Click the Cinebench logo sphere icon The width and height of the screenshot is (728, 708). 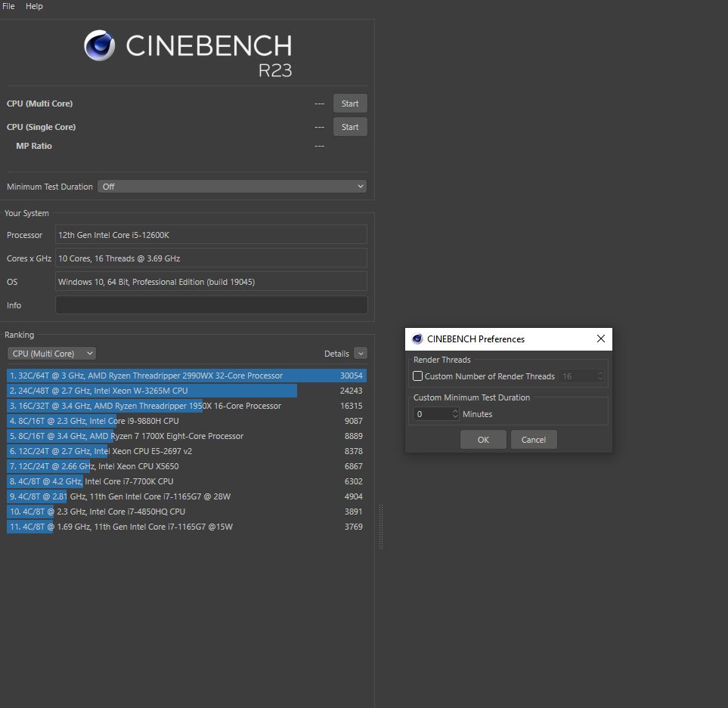click(99, 45)
